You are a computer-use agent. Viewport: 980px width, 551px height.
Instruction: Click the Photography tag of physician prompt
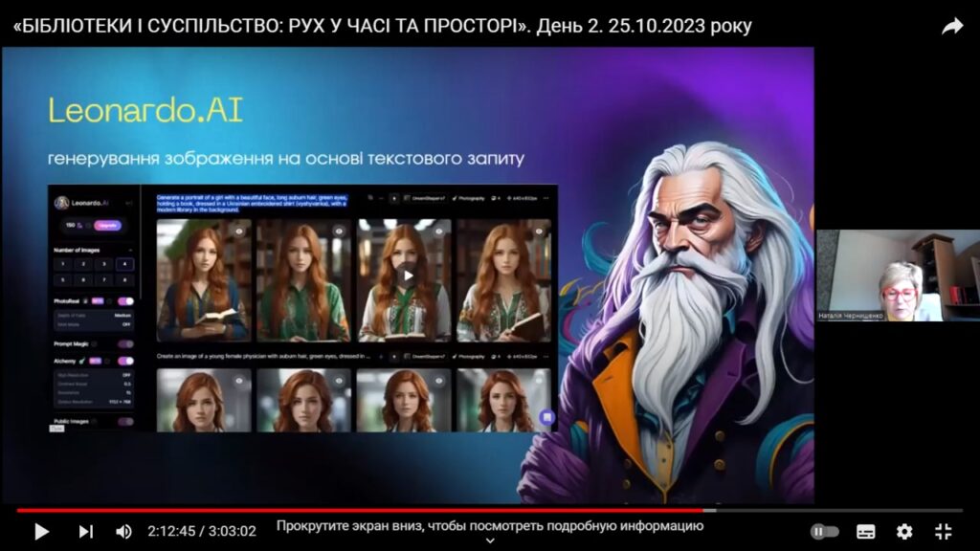(469, 356)
